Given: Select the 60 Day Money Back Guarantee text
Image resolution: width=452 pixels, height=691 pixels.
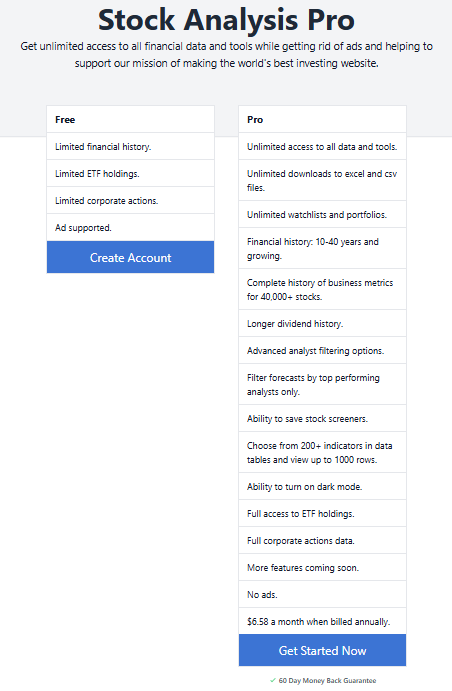Looking at the screenshot, I should click(327, 680).
